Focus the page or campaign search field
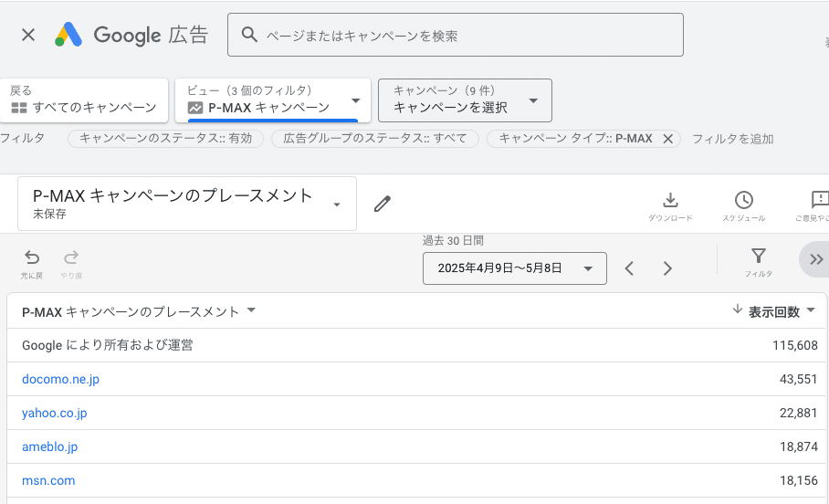Screen dimensions: 829x504 456,35
